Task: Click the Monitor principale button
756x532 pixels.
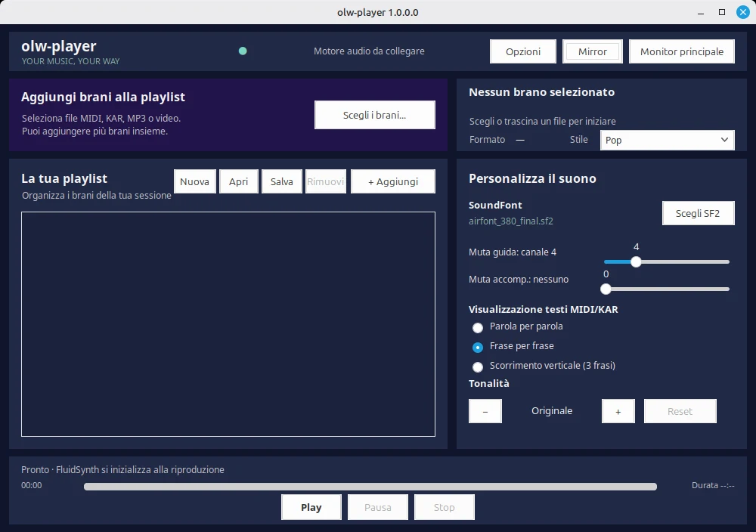Action: point(681,51)
